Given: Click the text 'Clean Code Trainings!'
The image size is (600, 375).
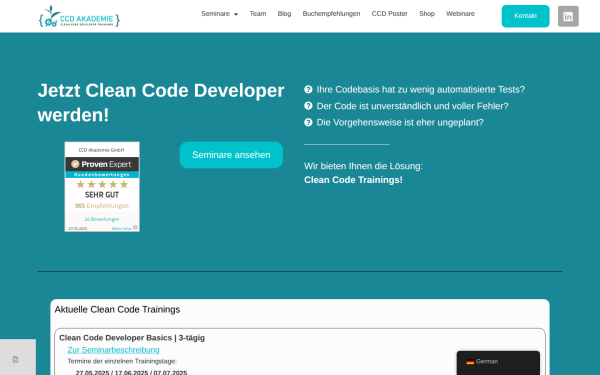Looking at the screenshot, I should [x=353, y=180].
